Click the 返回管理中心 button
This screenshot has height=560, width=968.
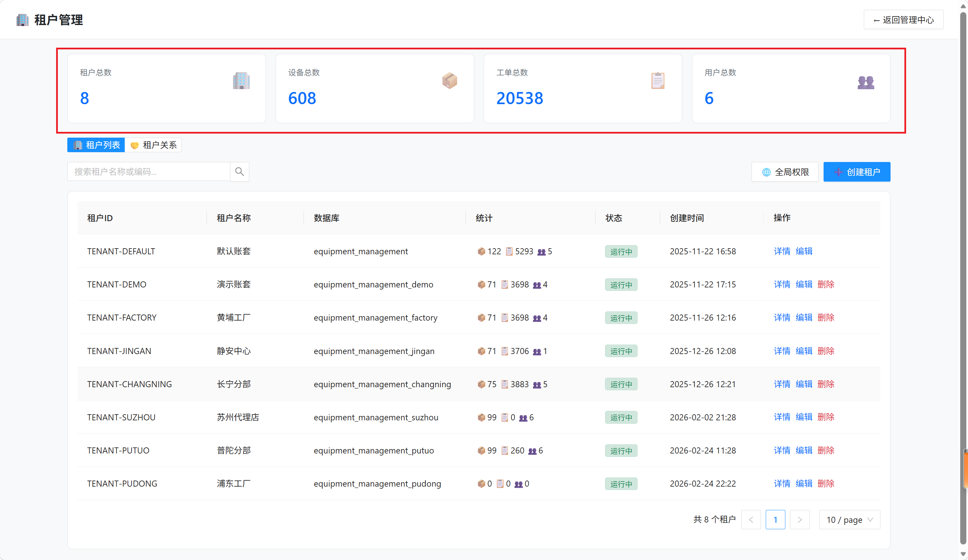903,20
